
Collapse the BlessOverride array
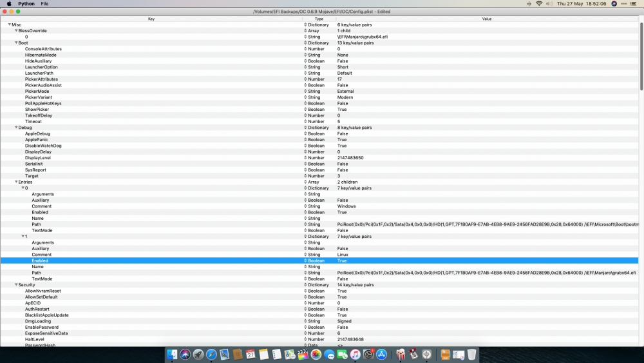coord(16,30)
